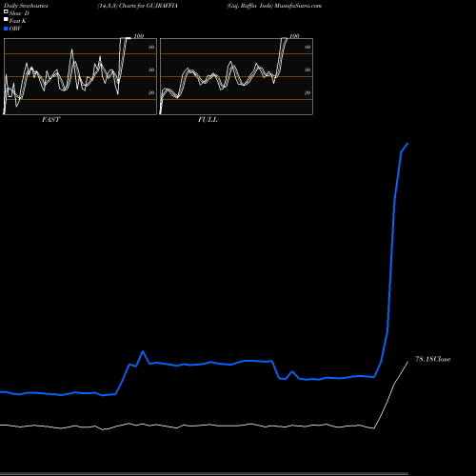
Task: Select the 'Daily Stochastics' title text
Action: click(26, 6)
